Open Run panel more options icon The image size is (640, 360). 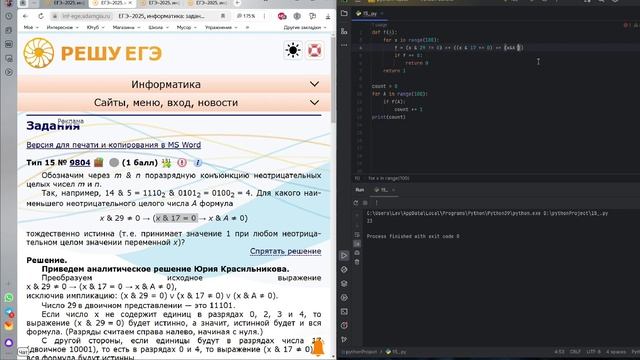pyautogui.click(x=376, y=202)
